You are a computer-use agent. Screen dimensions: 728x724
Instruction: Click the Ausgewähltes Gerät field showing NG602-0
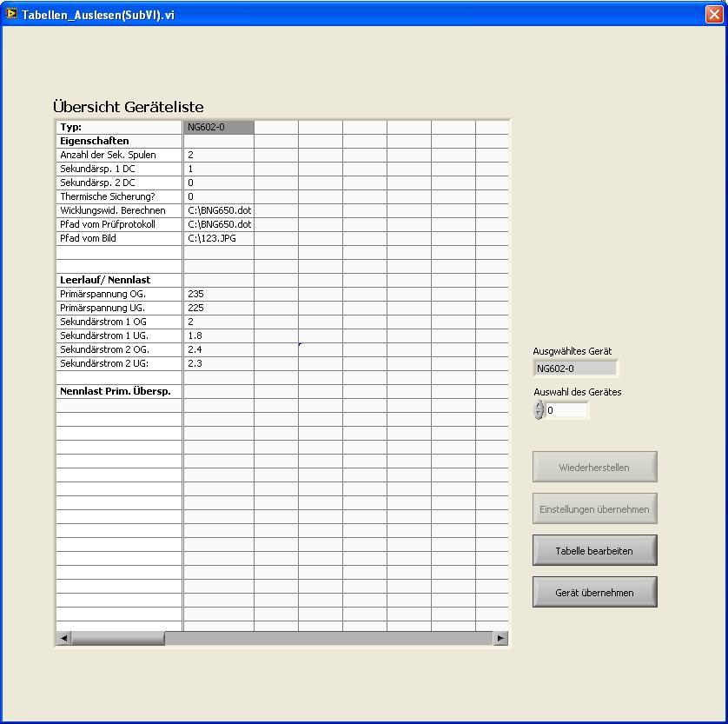(x=575, y=369)
